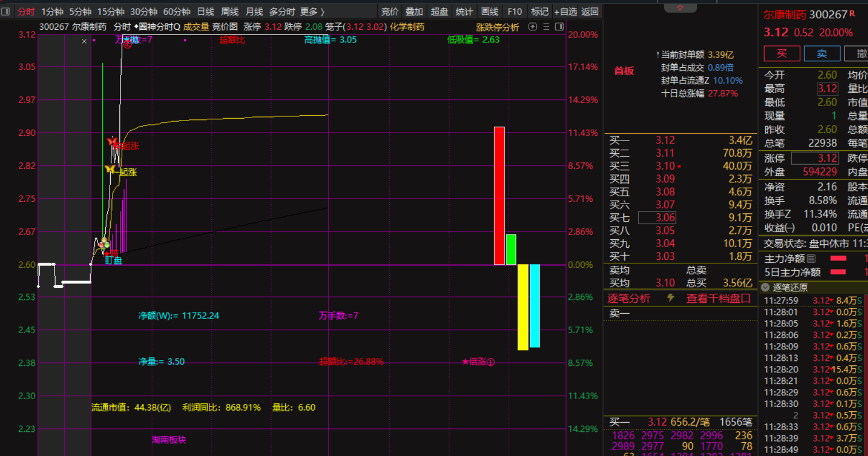Toggle the left sidebar panel icon

[x=6, y=11]
